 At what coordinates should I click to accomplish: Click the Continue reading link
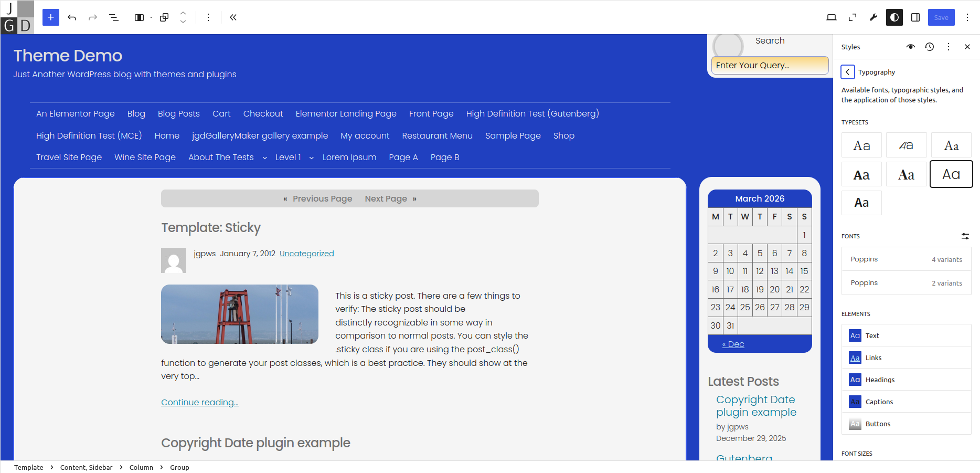coord(199,402)
